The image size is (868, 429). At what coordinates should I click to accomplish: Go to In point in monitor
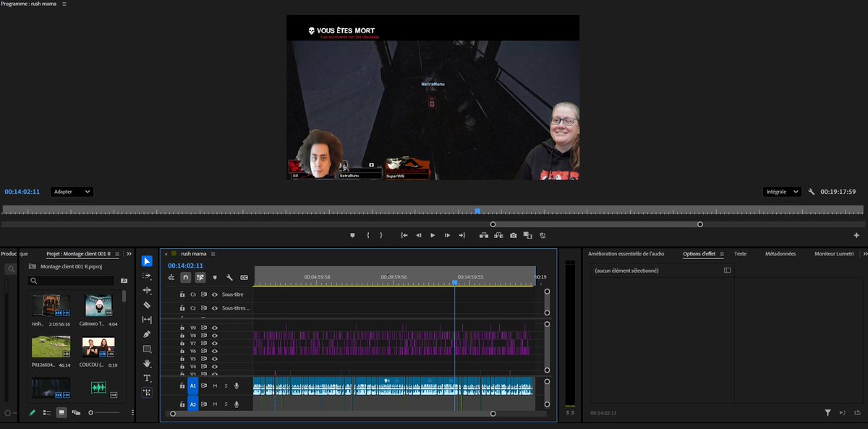tap(404, 235)
